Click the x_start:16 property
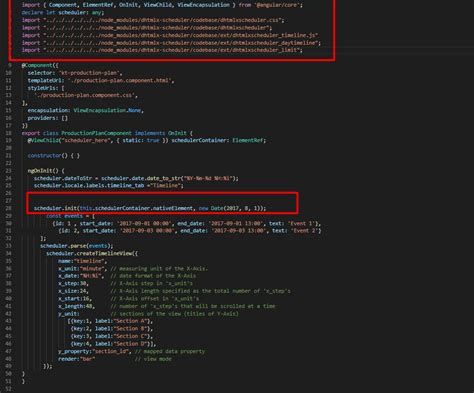The height and width of the screenshot is (393, 474). point(75,299)
